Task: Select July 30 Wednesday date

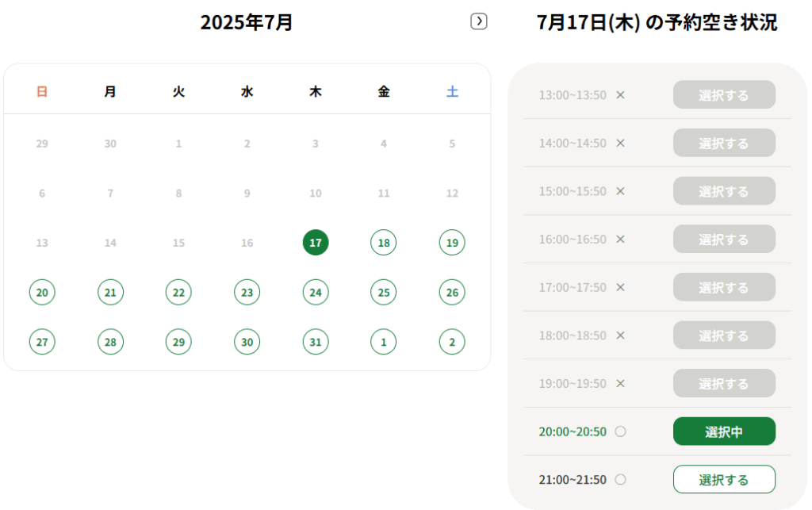Action: tap(247, 342)
